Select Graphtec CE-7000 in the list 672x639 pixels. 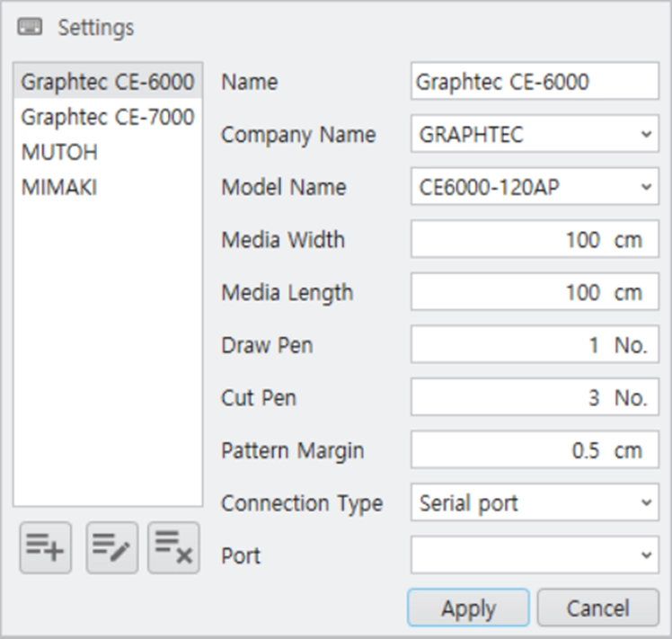pyautogui.click(x=108, y=117)
